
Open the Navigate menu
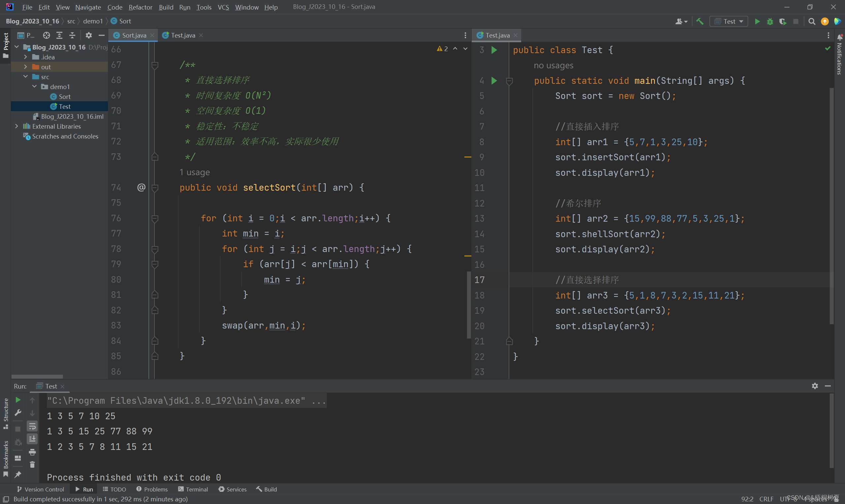coord(88,7)
